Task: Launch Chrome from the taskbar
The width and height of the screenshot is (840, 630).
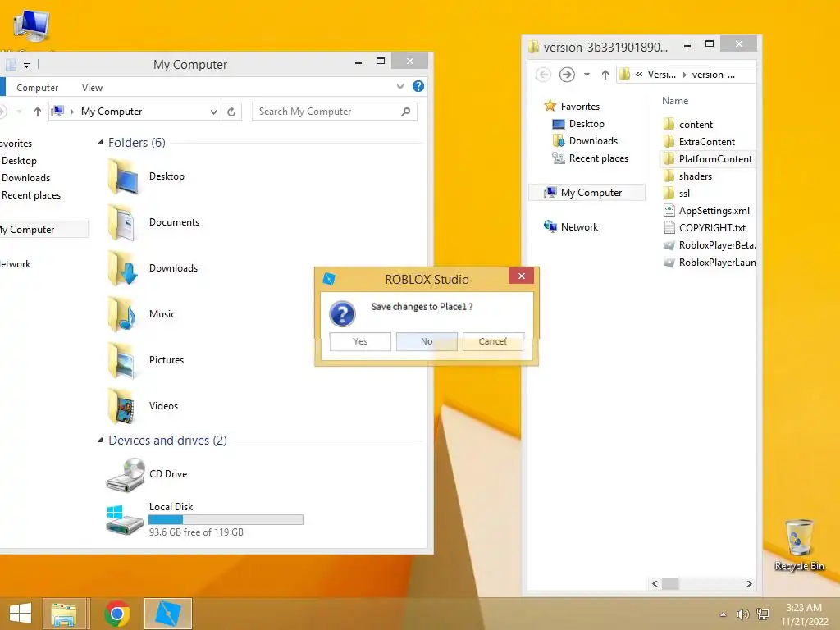Action: pyautogui.click(x=117, y=614)
